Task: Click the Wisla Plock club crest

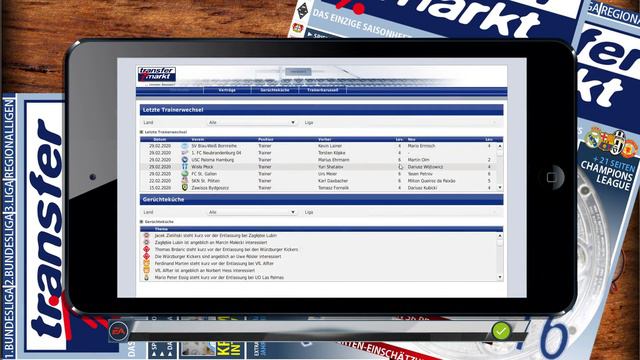Action: point(184,167)
